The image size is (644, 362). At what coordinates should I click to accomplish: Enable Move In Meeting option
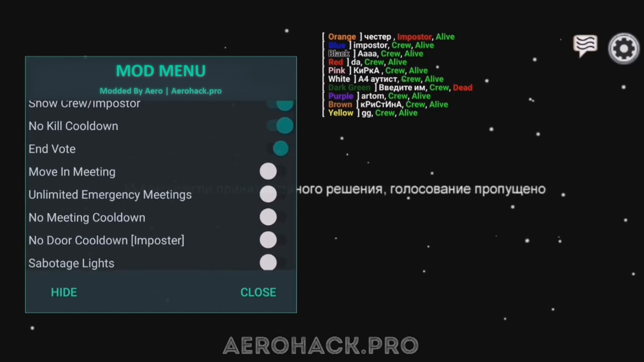click(269, 172)
